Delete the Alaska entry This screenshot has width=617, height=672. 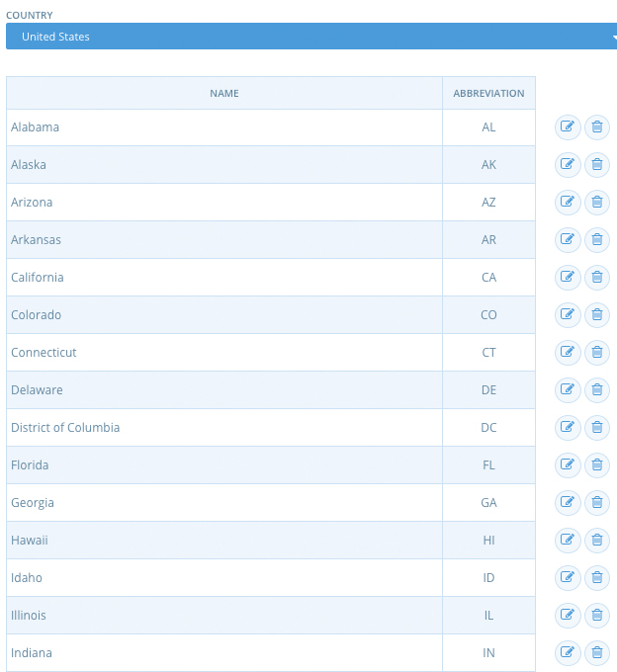coord(597,165)
